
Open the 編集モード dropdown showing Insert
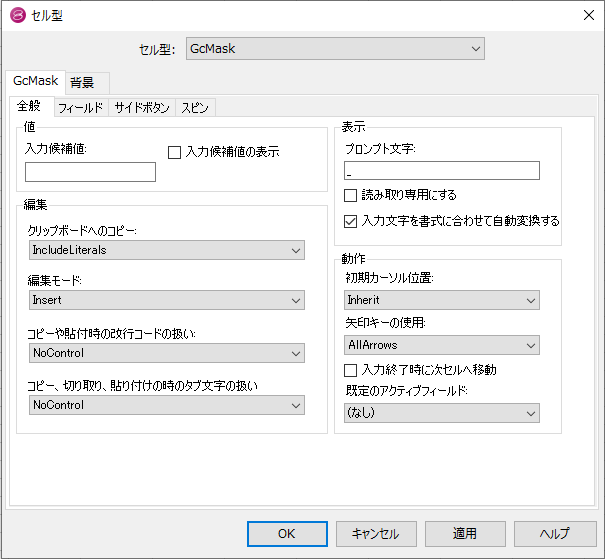(167, 300)
